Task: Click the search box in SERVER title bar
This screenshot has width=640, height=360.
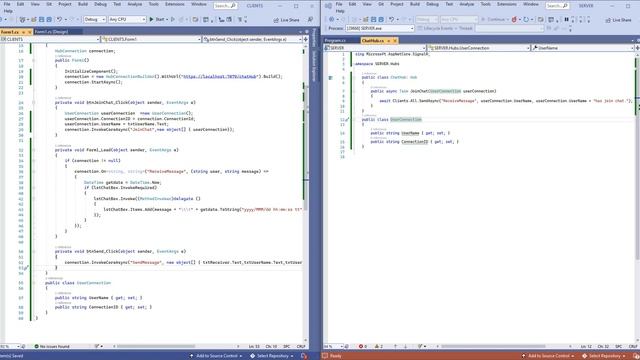Action: tap(557, 6)
